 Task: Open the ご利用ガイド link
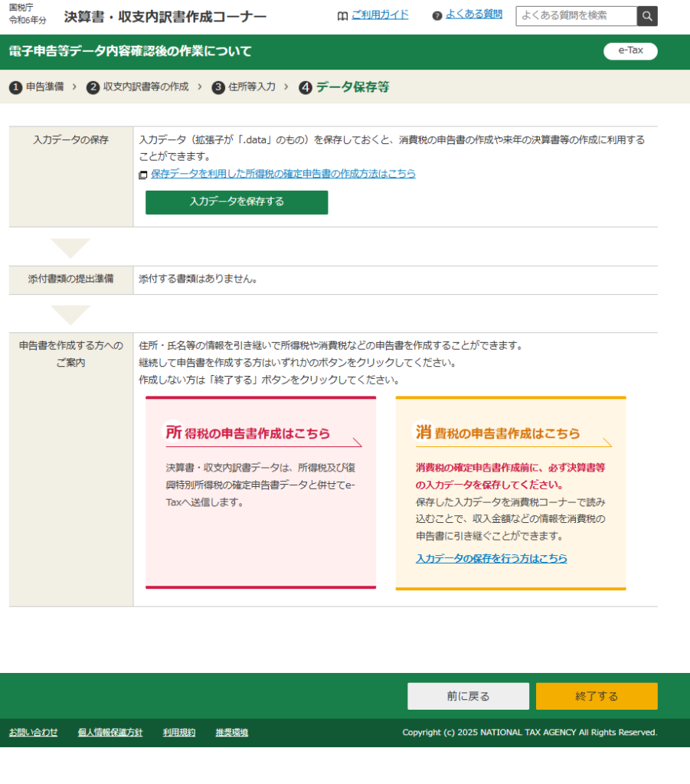point(380,15)
